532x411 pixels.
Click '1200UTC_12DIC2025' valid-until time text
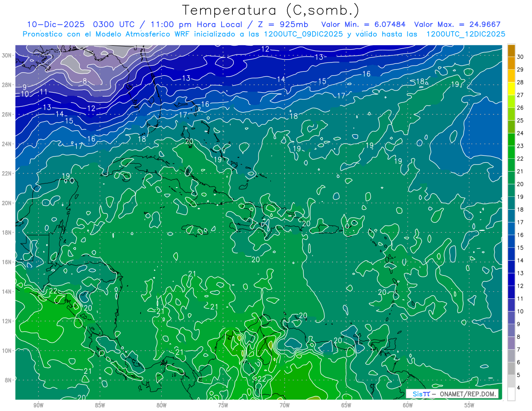tap(465, 34)
